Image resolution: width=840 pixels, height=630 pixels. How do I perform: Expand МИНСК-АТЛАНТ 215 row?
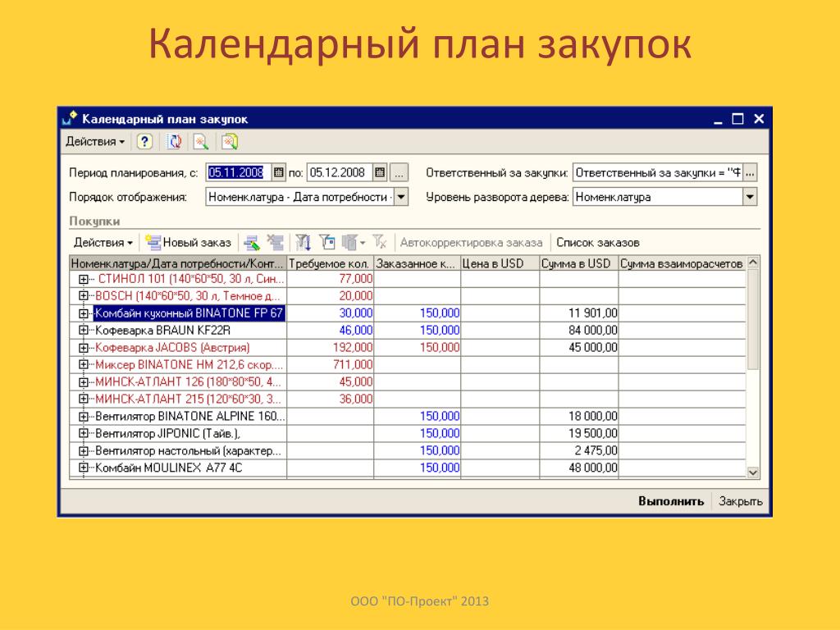[x=83, y=399]
